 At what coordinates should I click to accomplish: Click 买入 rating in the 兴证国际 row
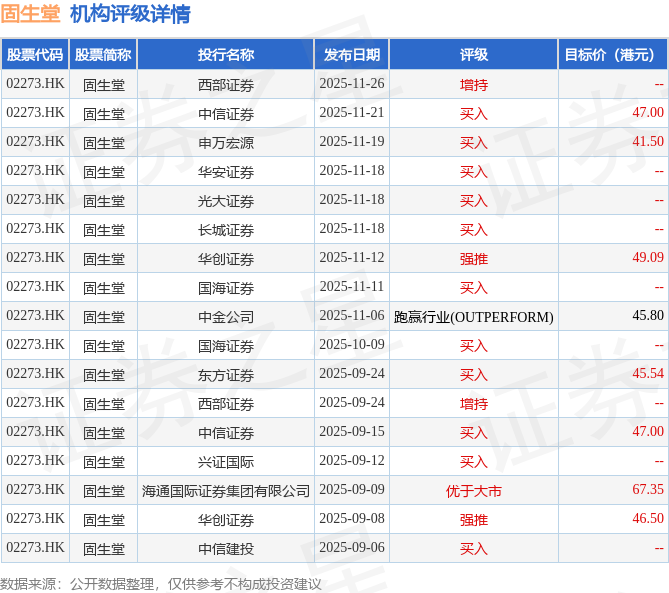pos(474,462)
